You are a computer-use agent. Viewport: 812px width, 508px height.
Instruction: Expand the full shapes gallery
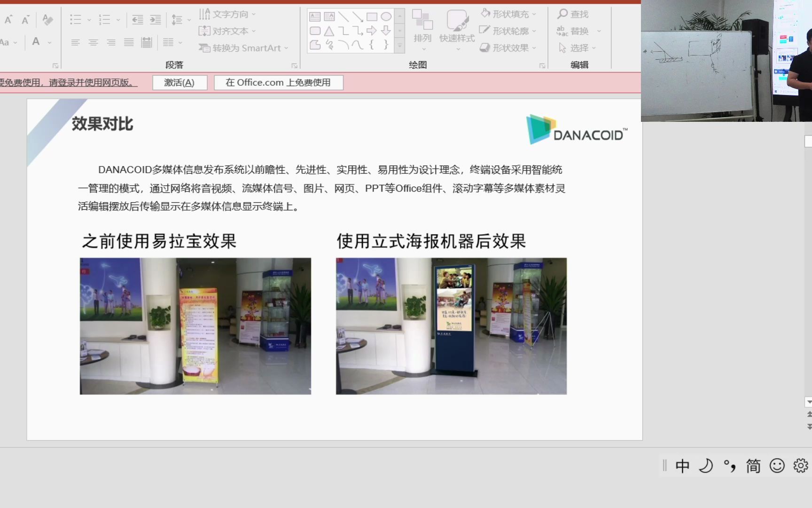(399, 46)
